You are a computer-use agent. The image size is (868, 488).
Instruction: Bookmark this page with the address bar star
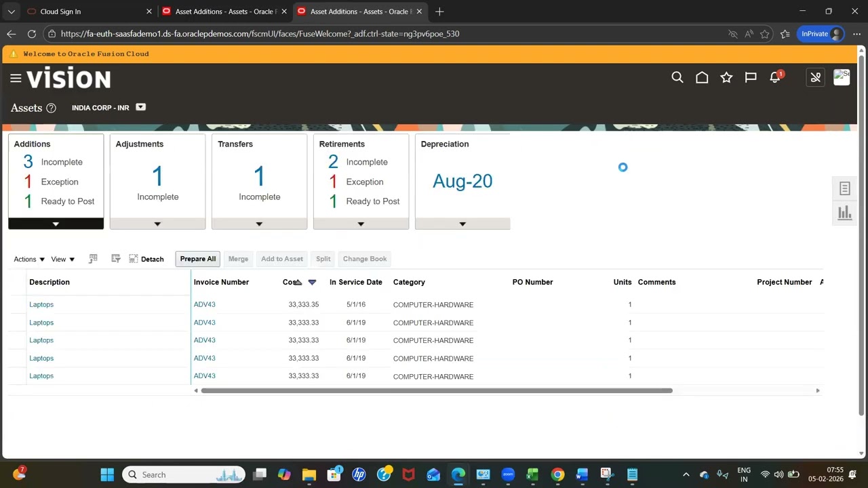[x=765, y=34]
